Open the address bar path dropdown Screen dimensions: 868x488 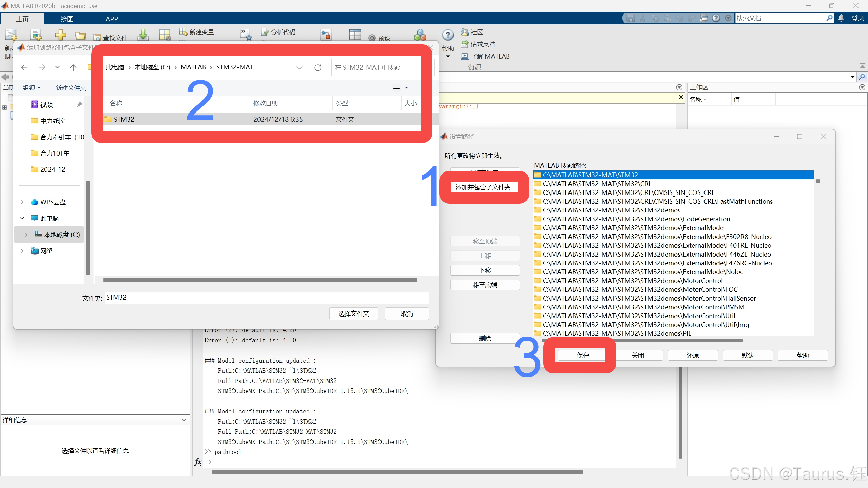click(299, 67)
